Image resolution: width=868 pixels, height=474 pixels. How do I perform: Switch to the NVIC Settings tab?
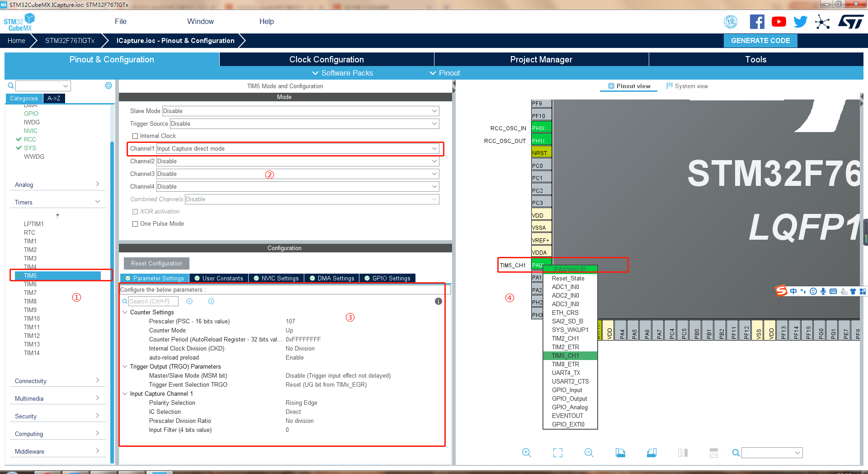pos(276,278)
